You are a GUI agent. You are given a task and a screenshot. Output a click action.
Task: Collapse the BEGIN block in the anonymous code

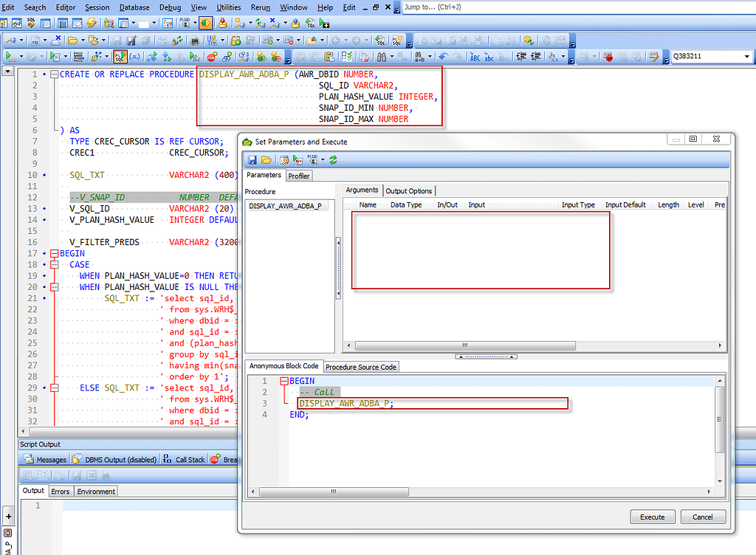[284, 382]
